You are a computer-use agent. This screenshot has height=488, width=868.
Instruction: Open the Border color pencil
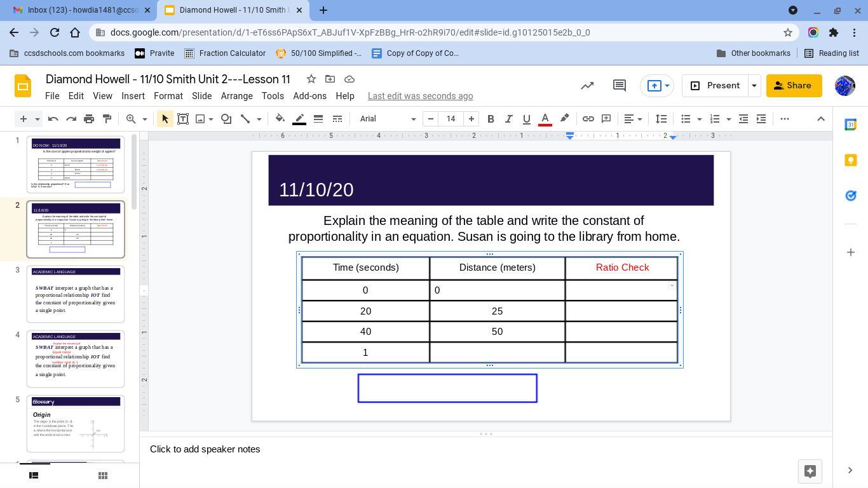[x=299, y=119]
